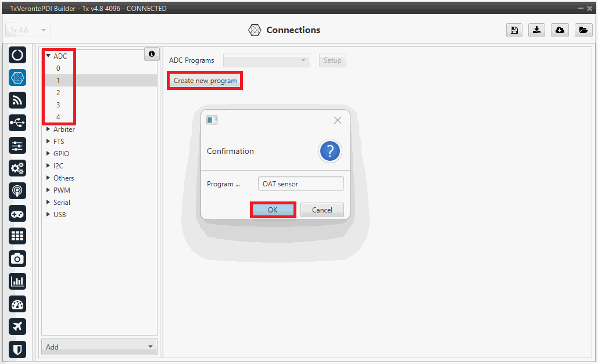Click the save icon in top toolbar

tap(514, 31)
